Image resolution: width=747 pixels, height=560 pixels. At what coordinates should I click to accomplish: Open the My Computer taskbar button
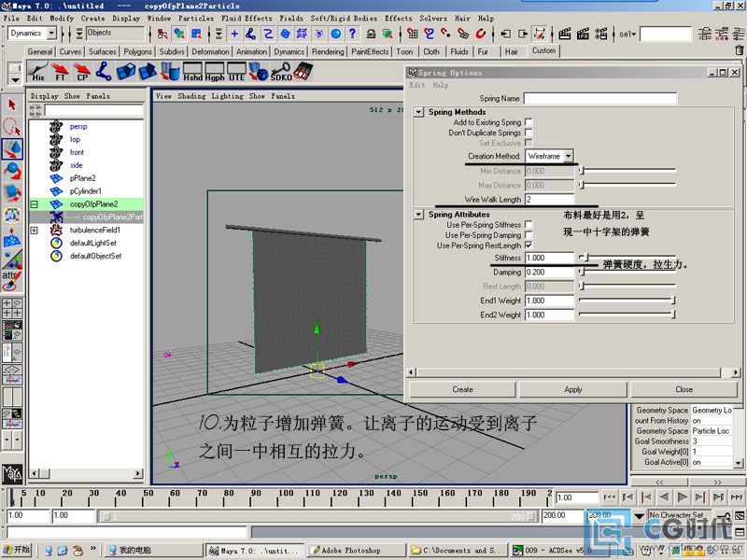pos(154,550)
